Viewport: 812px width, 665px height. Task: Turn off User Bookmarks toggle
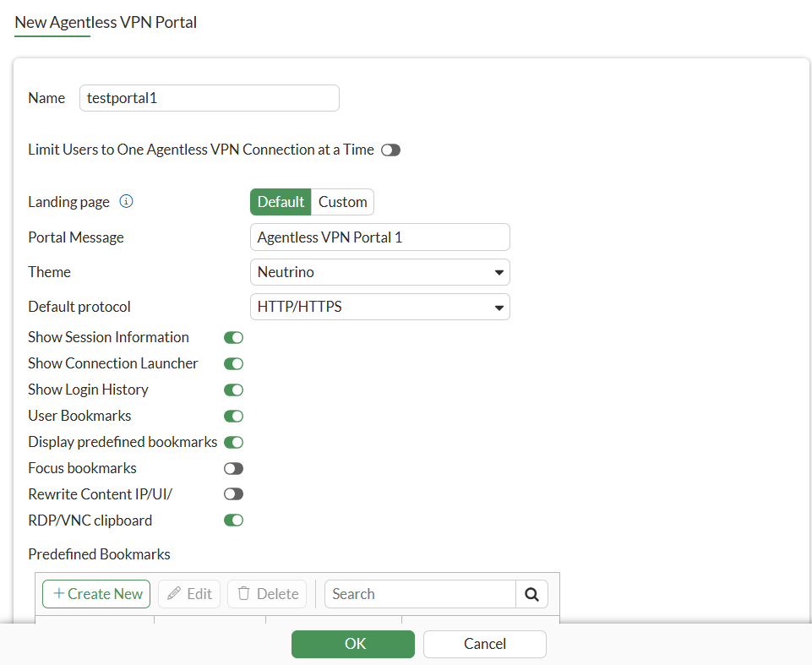pyautogui.click(x=233, y=416)
